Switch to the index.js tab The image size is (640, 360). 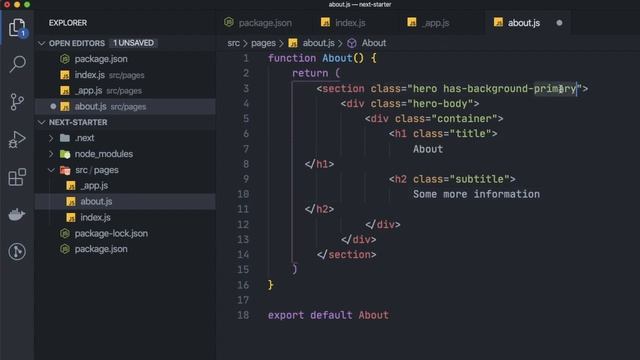(x=350, y=23)
